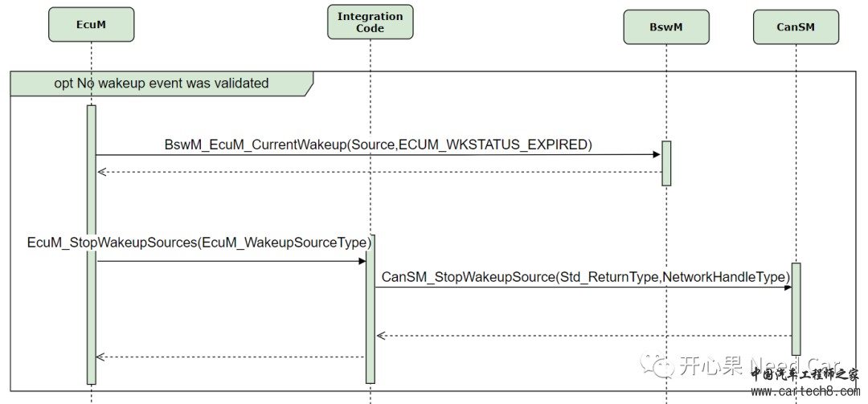The height and width of the screenshot is (404, 868).
Task: Select the Integration Code activation bar
Action: (371, 308)
